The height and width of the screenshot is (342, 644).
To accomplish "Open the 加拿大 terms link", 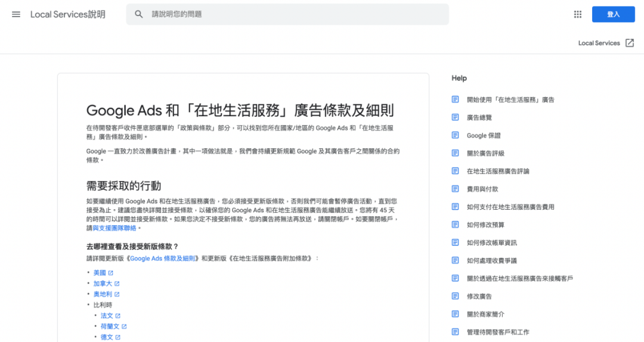I will pyautogui.click(x=103, y=284).
